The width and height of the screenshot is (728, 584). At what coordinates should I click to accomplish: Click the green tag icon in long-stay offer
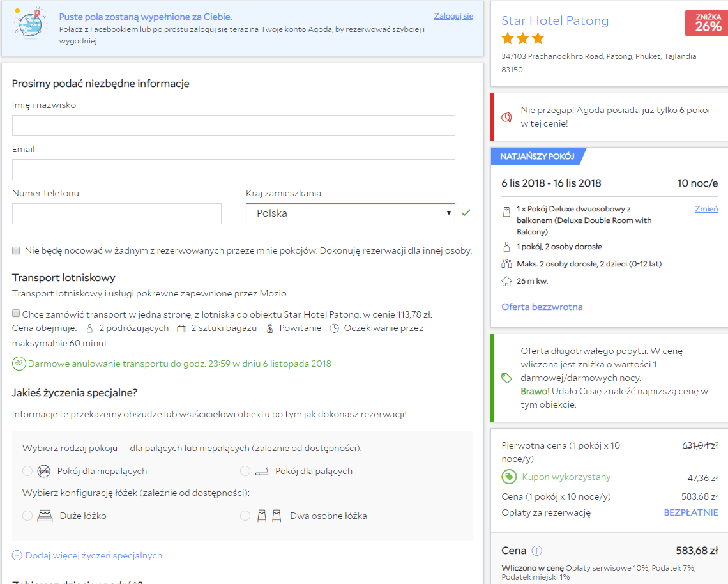coord(506,378)
